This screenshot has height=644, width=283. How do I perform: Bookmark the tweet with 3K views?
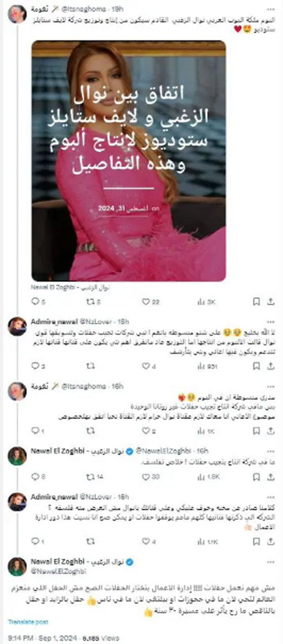click(256, 301)
